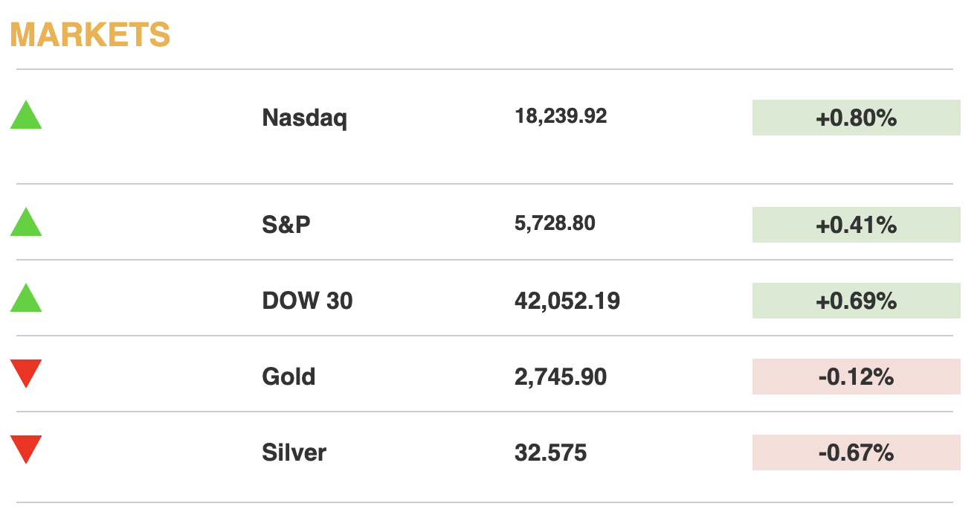980x518 pixels.
Task: Click the green up triangle next to S&P
Action: pyautogui.click(x=26, y=224)
